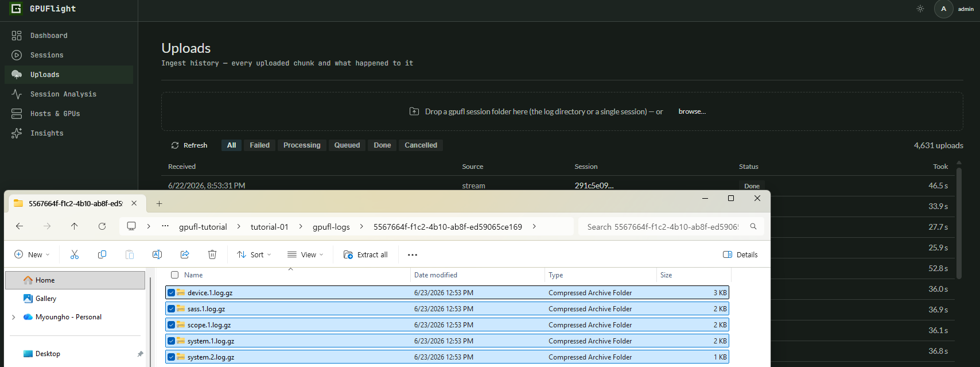Image resolution: width=980 pixels, height=367 pixels.
Task: Open the View dropdown
Action: click(306, 254)
